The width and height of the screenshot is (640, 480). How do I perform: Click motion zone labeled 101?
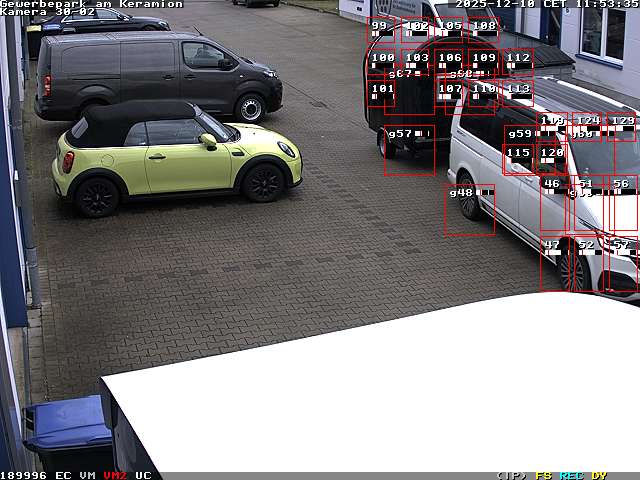[x=381, y=92]
